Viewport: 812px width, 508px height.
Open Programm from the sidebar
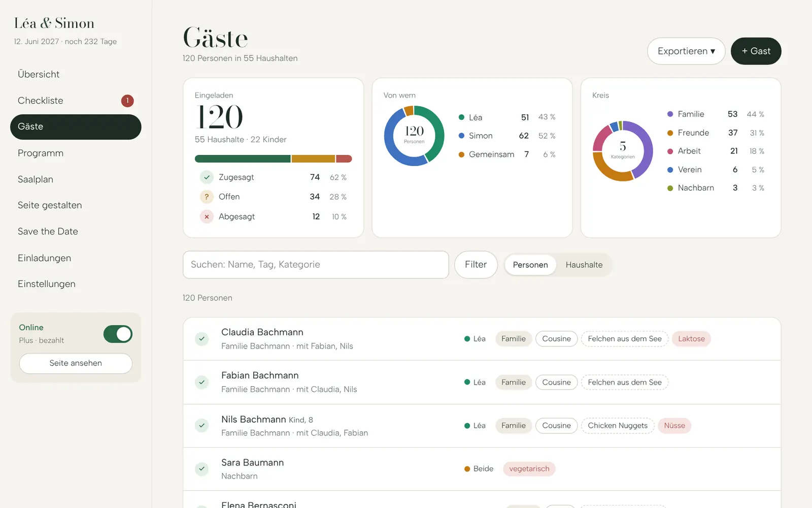coord(76,153)
